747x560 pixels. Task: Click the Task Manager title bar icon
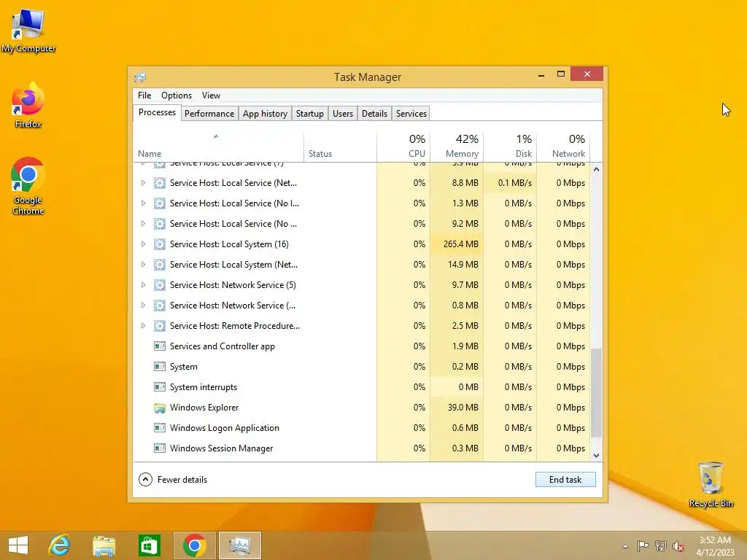pos(140,77)
